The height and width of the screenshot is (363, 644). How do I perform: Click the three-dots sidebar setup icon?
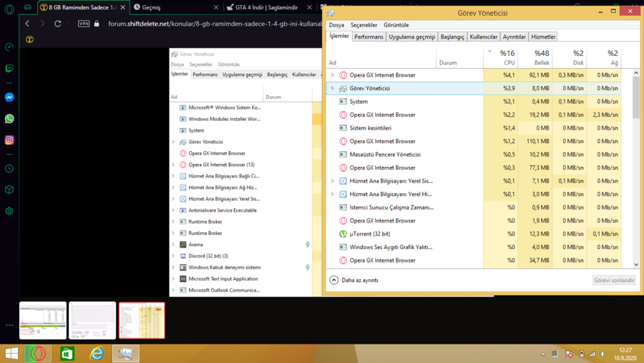9,325
